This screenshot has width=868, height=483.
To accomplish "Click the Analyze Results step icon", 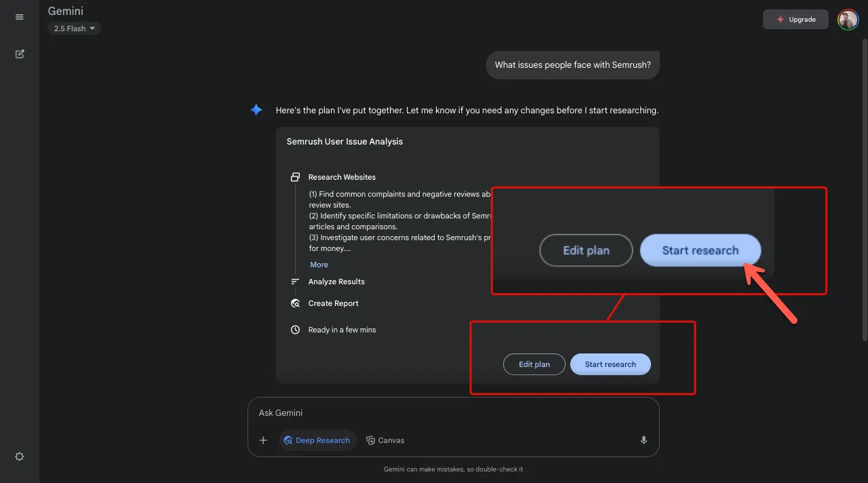I will 295,282.
